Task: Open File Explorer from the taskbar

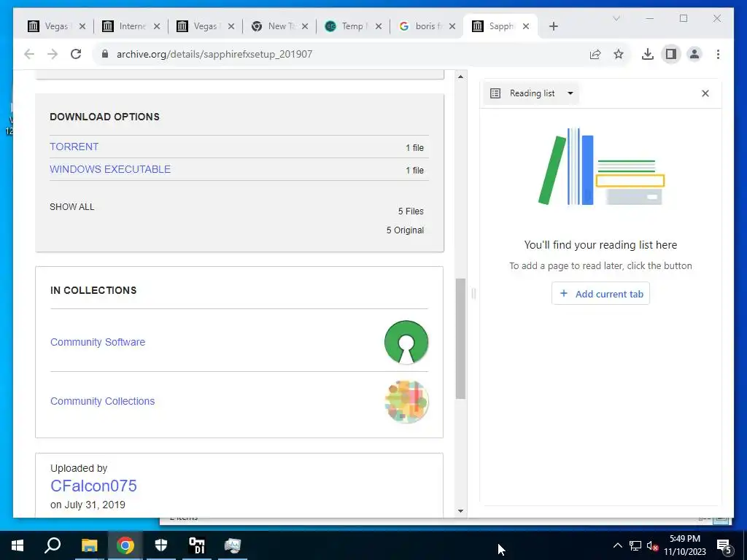Action: click(89, 545)
